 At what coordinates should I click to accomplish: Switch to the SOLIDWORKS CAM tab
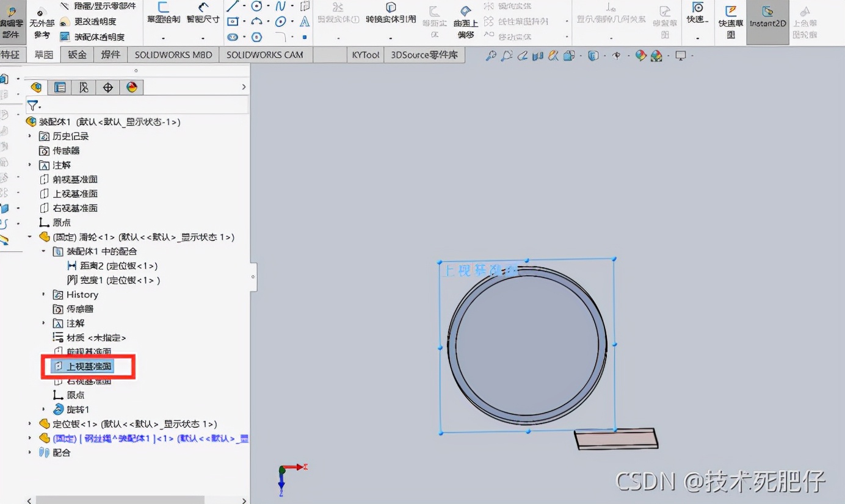click(x=266, y=54)
